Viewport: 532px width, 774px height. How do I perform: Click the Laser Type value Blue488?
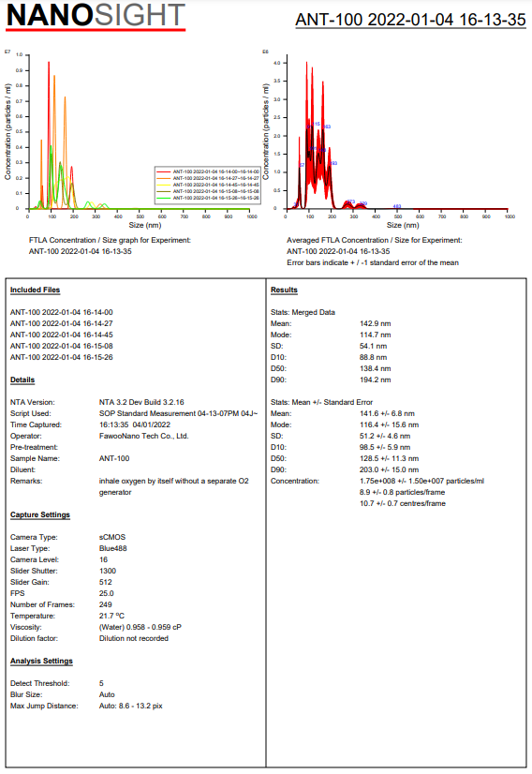112,548
